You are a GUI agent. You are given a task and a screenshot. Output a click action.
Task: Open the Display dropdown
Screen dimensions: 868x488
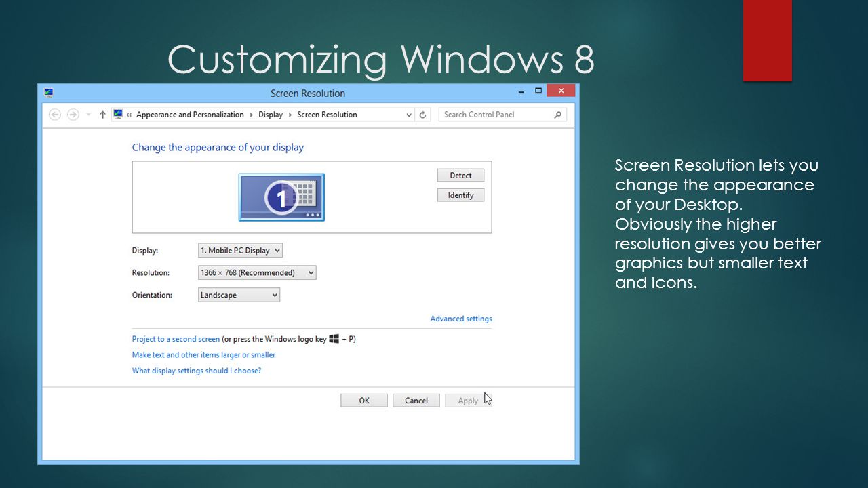click(240, 250)
